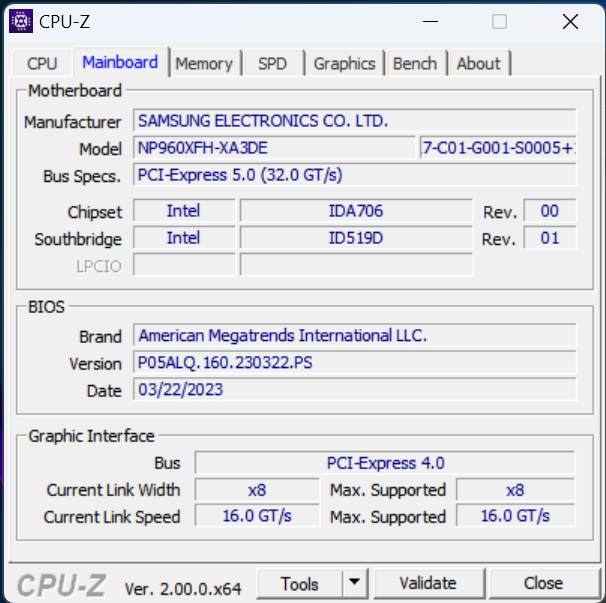Click Current Link Width value x8
This screenshot has height=603, width=606.
[257, 490]
